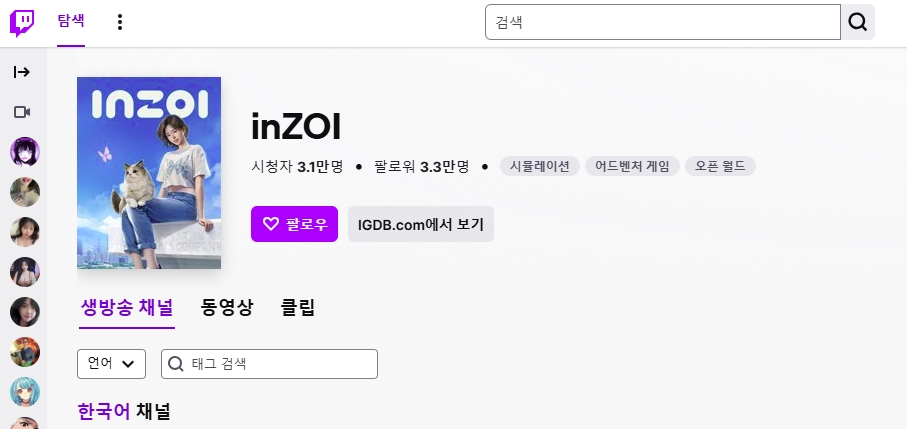
Task: Open the 클립 clips tab
Action: (x=298, y=308)
